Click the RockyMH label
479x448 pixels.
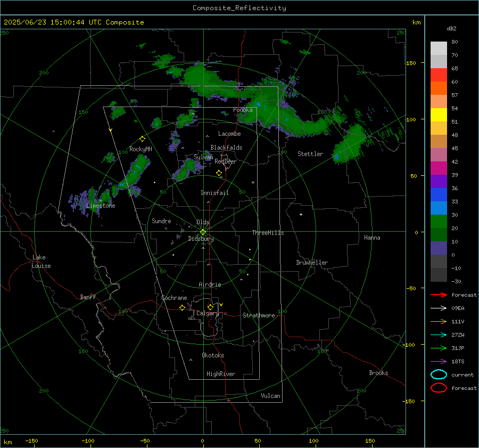pos(141,149)
